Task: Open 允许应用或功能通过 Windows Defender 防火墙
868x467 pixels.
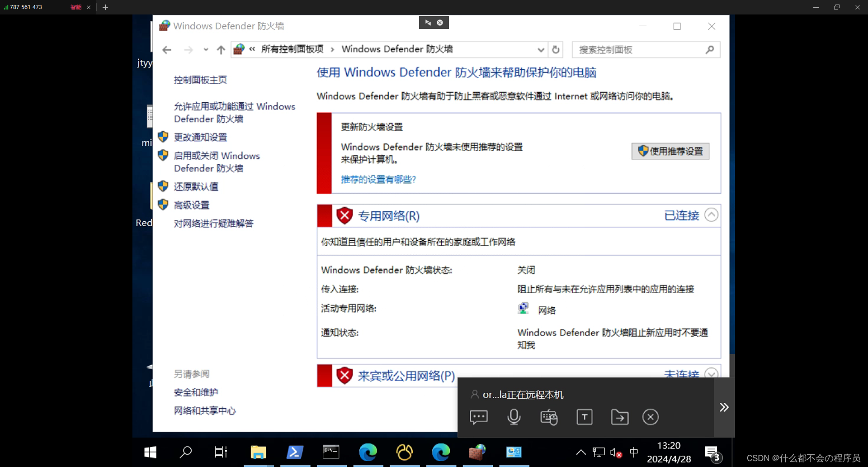Action: click(x=234, y=113)
